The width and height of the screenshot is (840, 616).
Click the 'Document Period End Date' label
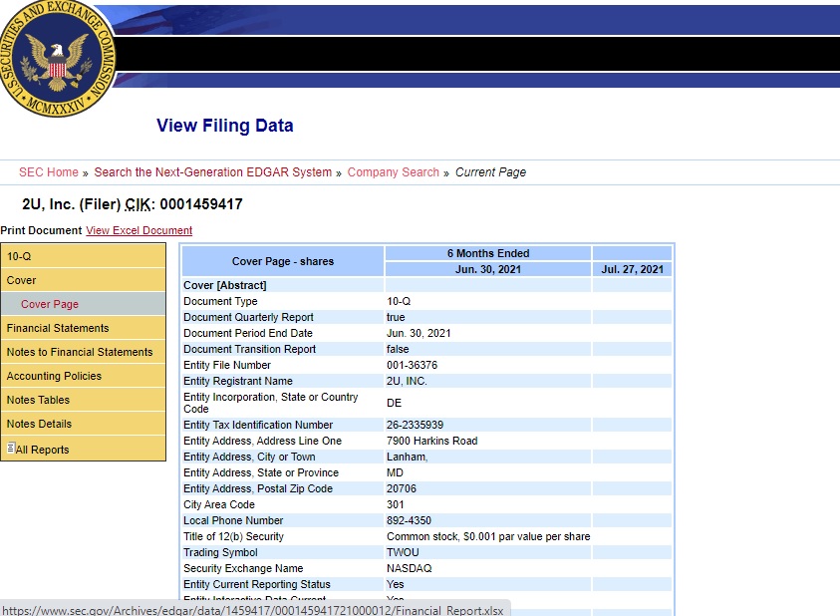247,333
